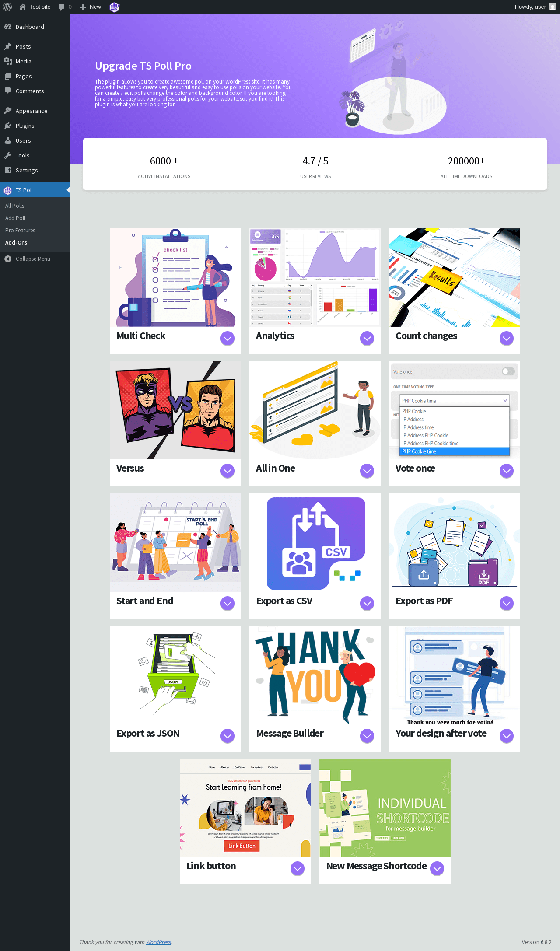Expand the Vote once add-on
This screenshot has width=560, height=951.
tap(507, 471)
